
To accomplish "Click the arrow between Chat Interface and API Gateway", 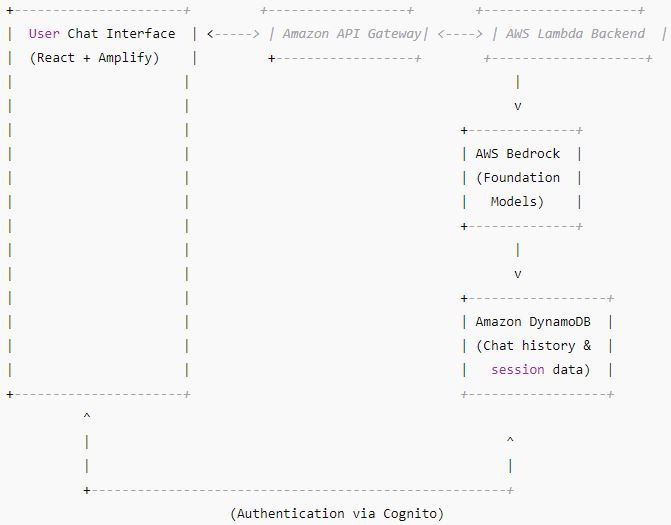I will point(233,33).
